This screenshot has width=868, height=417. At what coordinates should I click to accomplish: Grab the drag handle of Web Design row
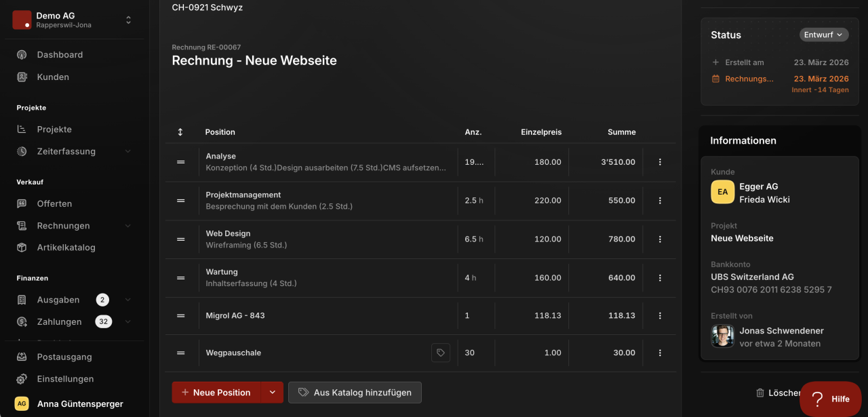click(181, 239)
